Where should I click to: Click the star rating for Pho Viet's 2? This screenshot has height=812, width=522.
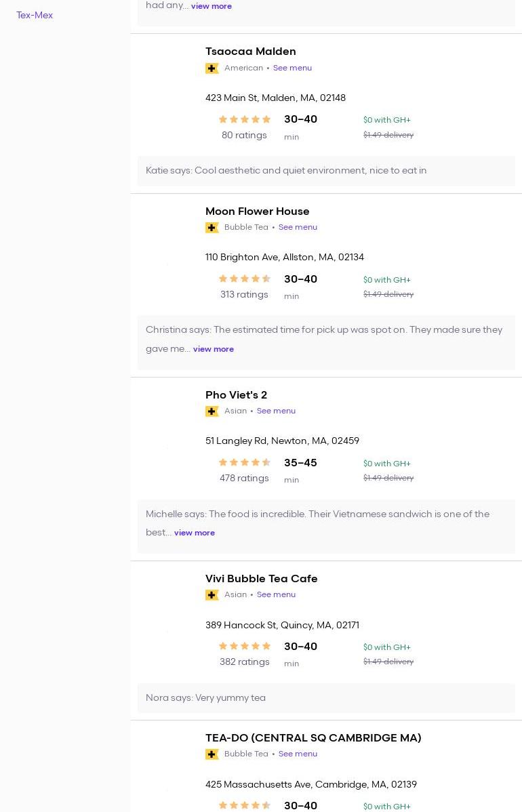coord(245,462)
